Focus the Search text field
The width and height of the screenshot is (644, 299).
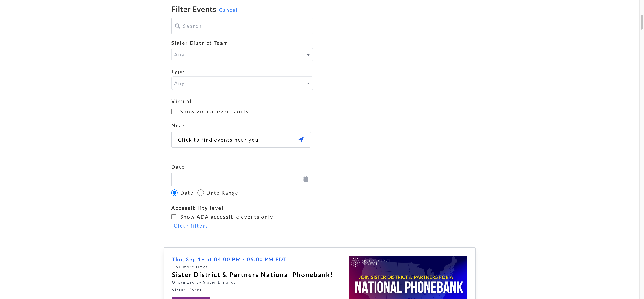point(246,26)
